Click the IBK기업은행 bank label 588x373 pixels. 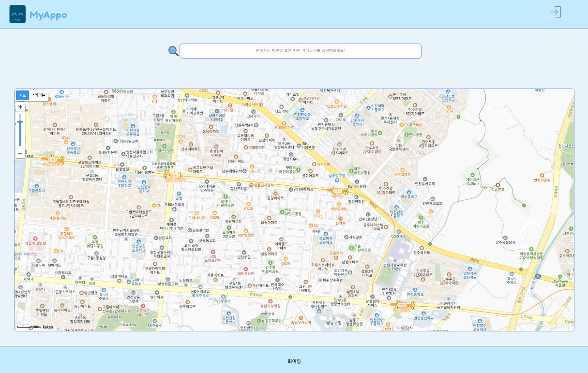coord(308,146)
